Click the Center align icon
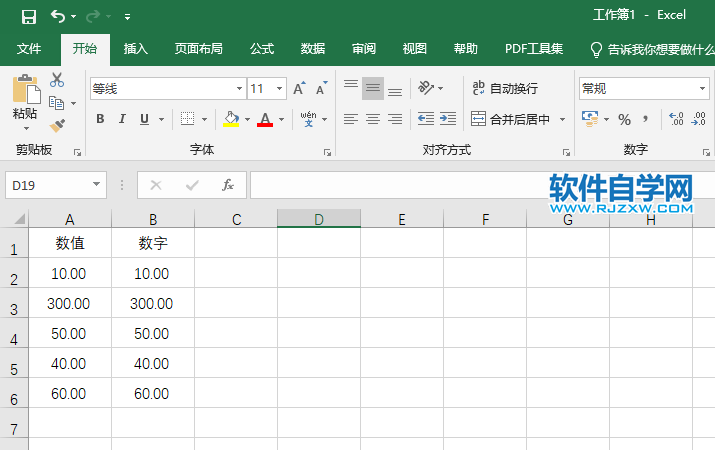Image resolution: width=715 pixels, height=450 pixels. pyautogui.click(x=373, y=119)
